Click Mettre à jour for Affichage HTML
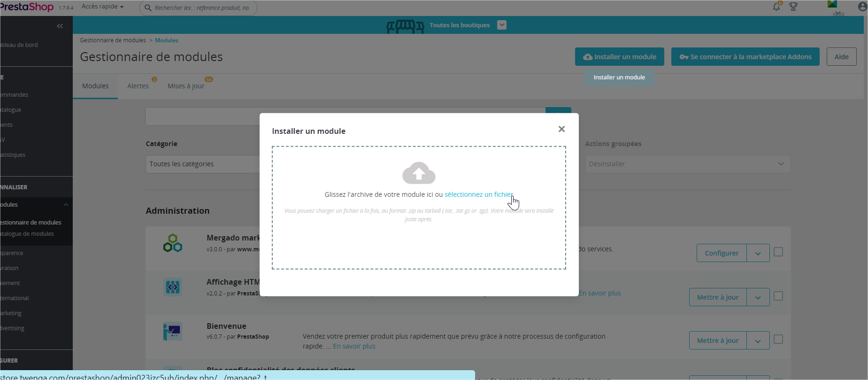868x380 pixels. 718,297
